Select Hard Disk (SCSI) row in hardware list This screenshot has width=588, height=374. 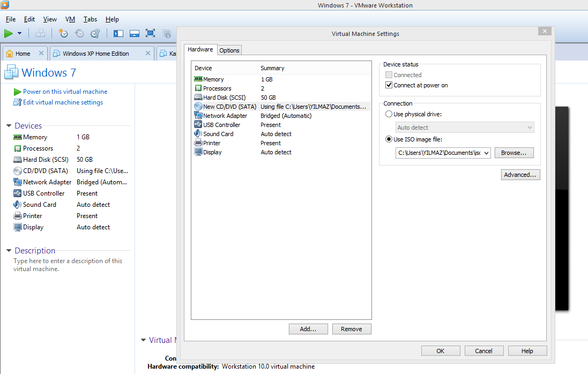click(x=281, y=98)
